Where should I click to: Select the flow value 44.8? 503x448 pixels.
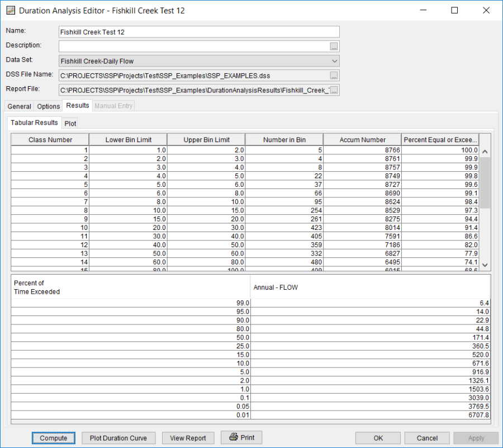click(x=371, y=329)
